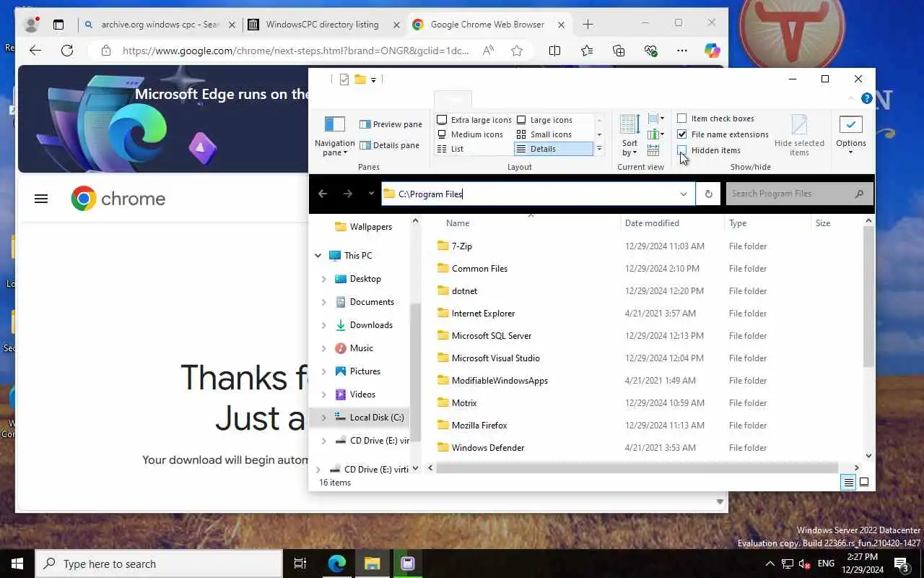The image size is (924, 578).
Task: Open Edge Settings and more ellipsis
Action: [682, 51]
